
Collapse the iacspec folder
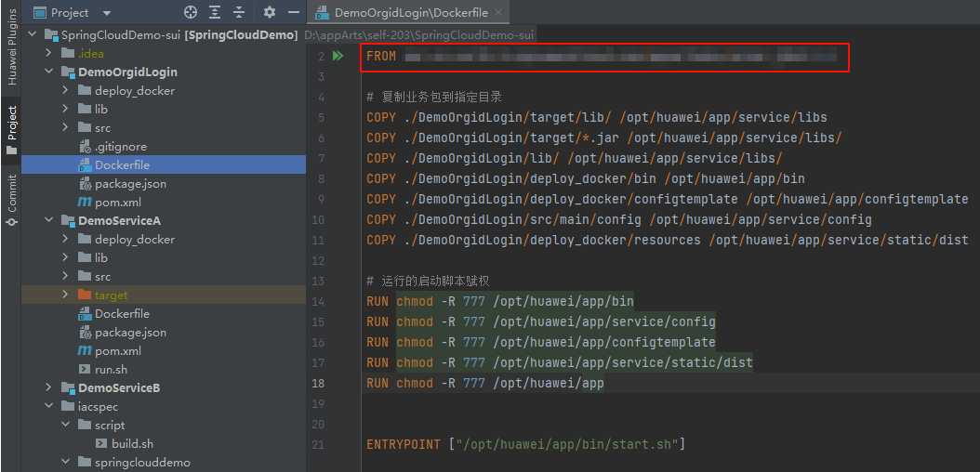[49, 406]
